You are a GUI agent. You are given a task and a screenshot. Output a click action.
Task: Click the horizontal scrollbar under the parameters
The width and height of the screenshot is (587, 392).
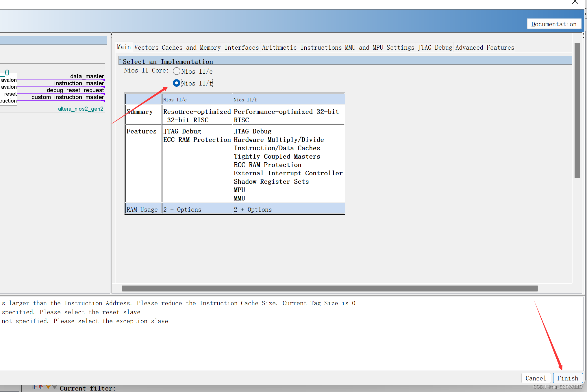tap(330, 288)
